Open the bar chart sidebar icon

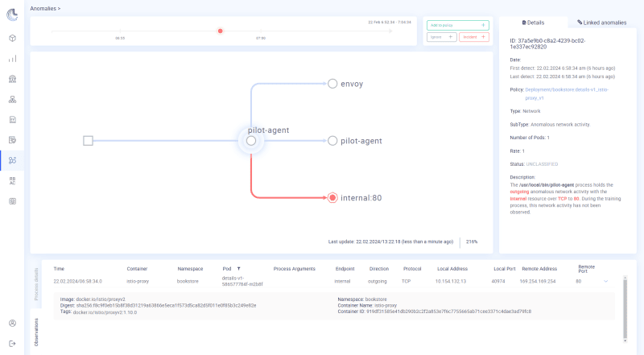[x=12, y=59]
